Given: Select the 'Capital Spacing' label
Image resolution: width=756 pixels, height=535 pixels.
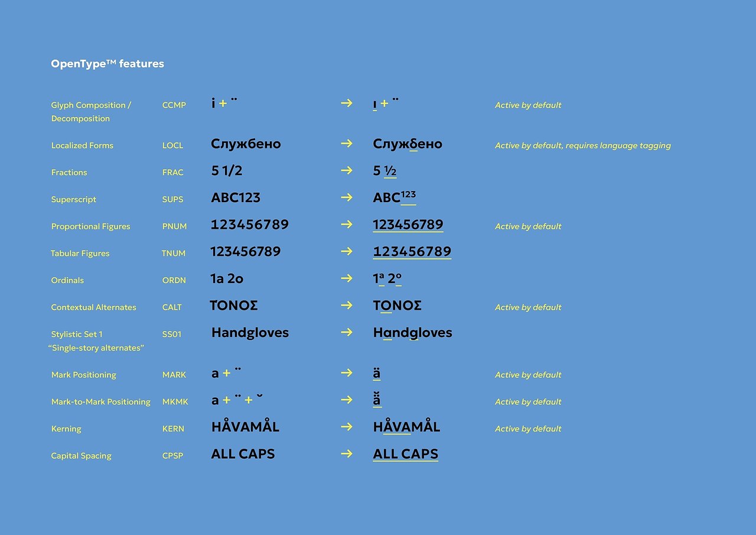Looking at the screenshot, I should click(82, 456).
